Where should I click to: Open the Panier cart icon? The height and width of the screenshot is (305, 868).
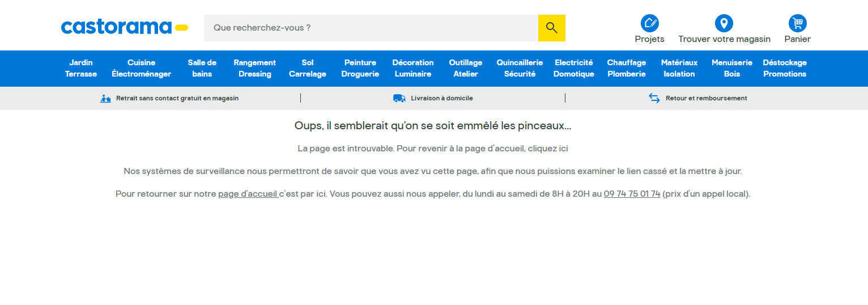point(798,23)
